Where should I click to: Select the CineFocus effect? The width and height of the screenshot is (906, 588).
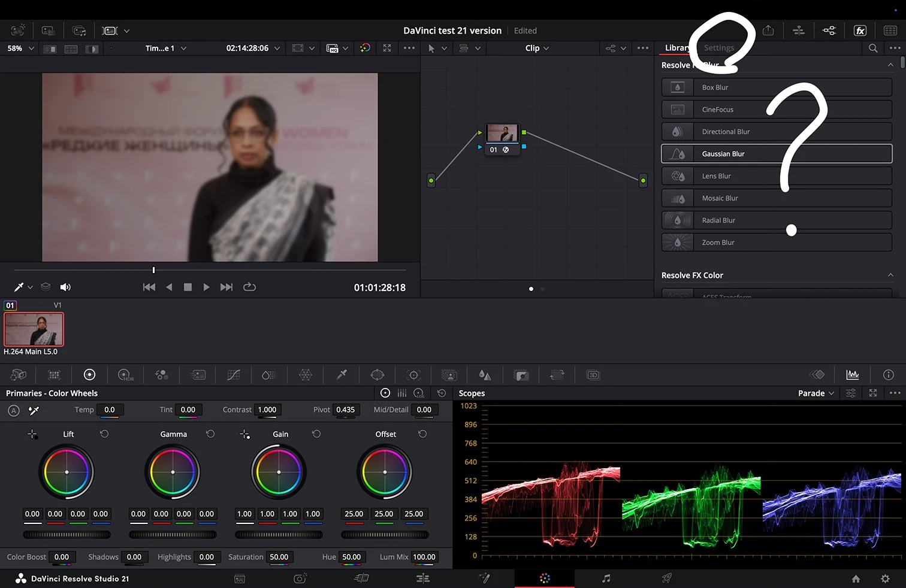777,110
